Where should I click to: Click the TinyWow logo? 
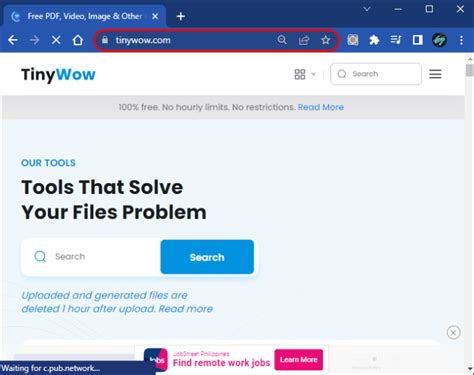pyautogui.click(x=58, y=74)
